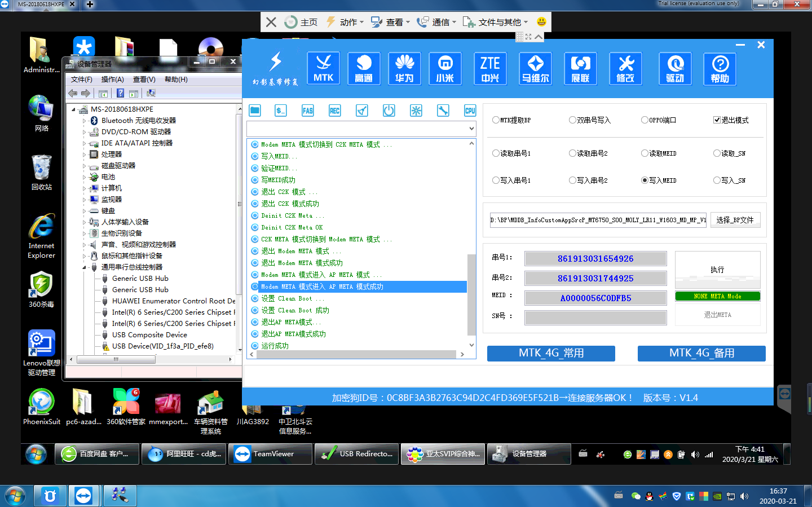
Task: Open the 驱动 driver icon
Action: click(x=675, y=68)
